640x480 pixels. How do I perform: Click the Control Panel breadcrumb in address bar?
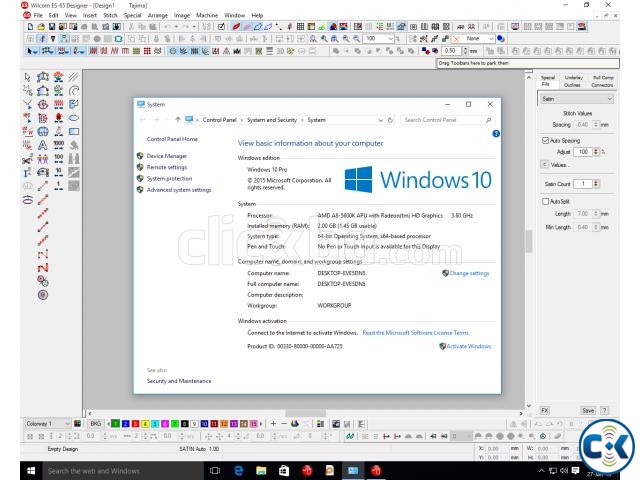[x=220, y=120]
